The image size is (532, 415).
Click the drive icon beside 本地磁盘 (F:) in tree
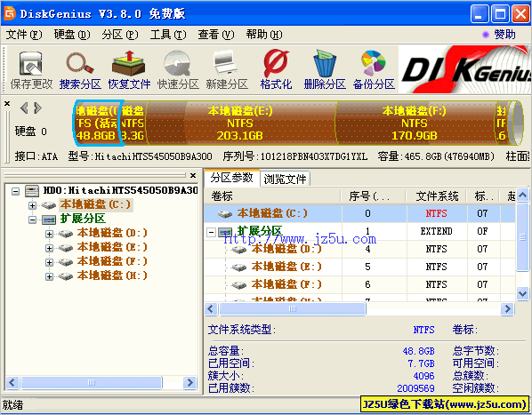66,262
